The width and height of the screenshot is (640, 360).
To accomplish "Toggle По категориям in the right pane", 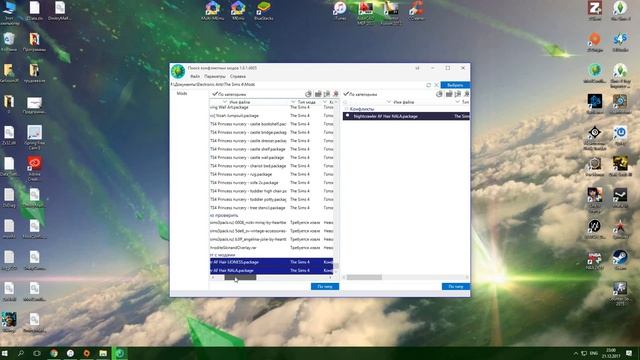I will (360, 94).
